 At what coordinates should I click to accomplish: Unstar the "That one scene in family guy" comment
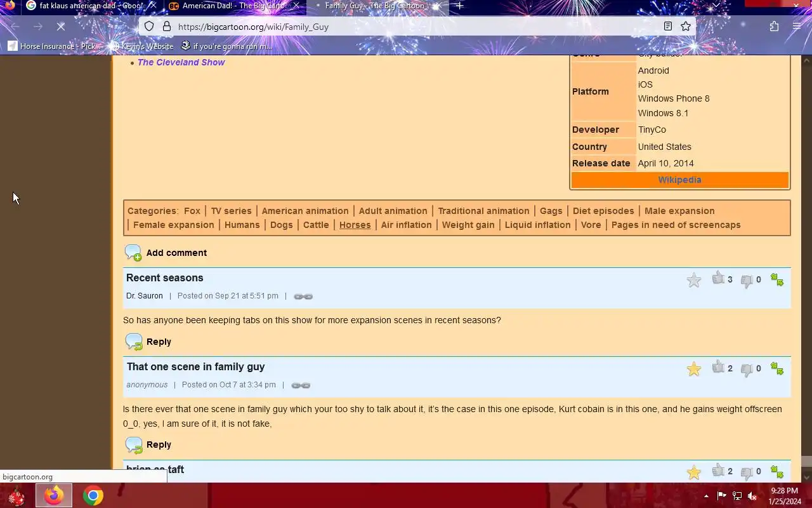694,369
